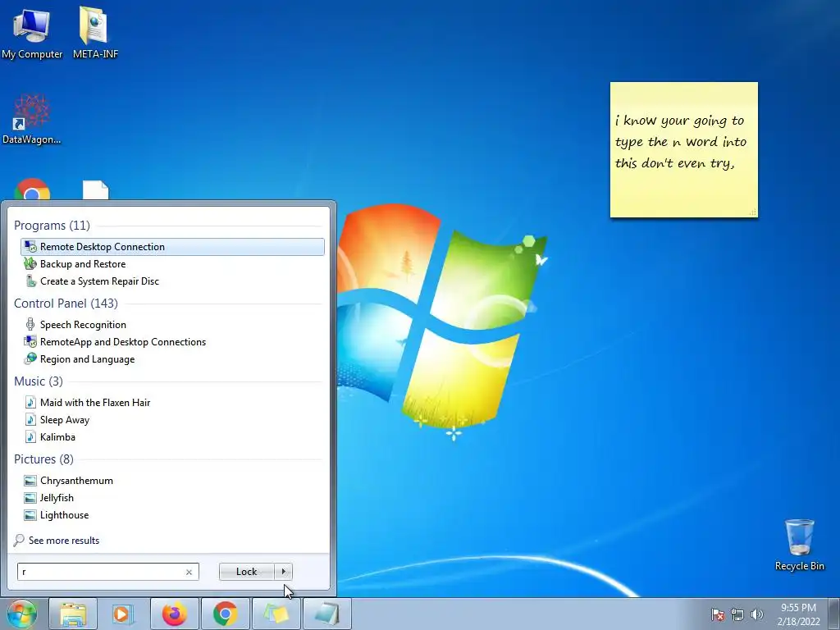Click the Show desktop button

(834, 614)
